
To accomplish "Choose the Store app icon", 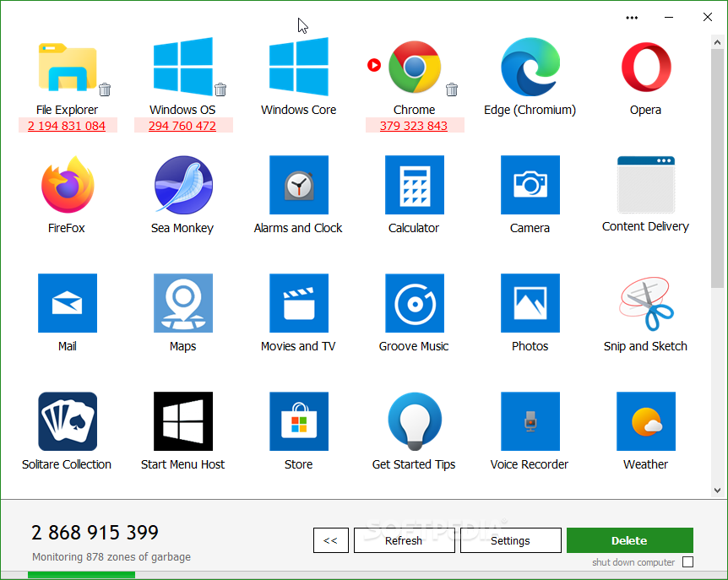I will point(299,421).
